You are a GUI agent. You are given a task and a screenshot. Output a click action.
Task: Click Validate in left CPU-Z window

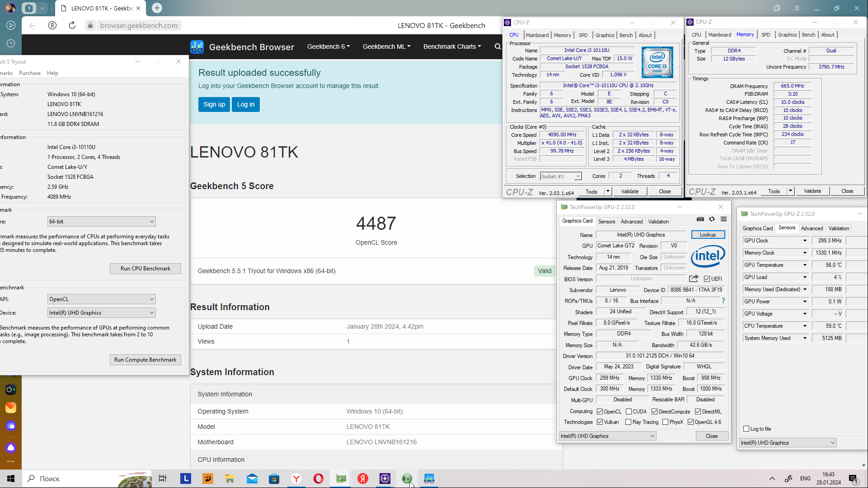click(629, 191)
